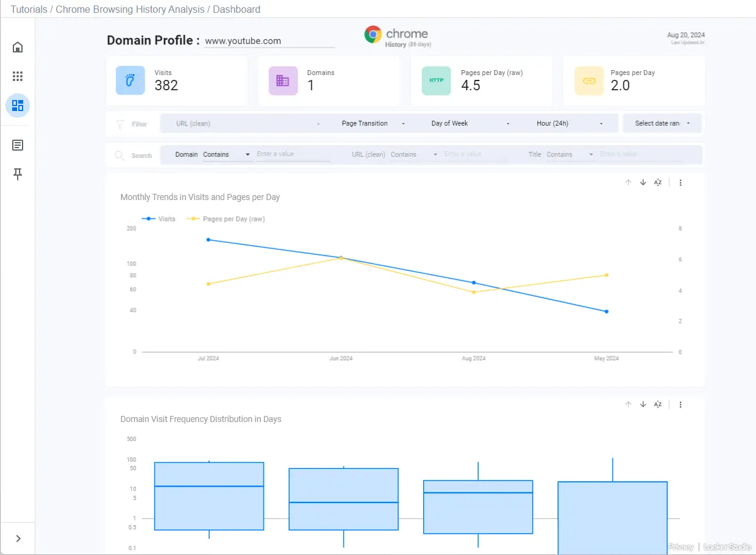Click Tutorials in the breadcrumb

coord(29,10)
